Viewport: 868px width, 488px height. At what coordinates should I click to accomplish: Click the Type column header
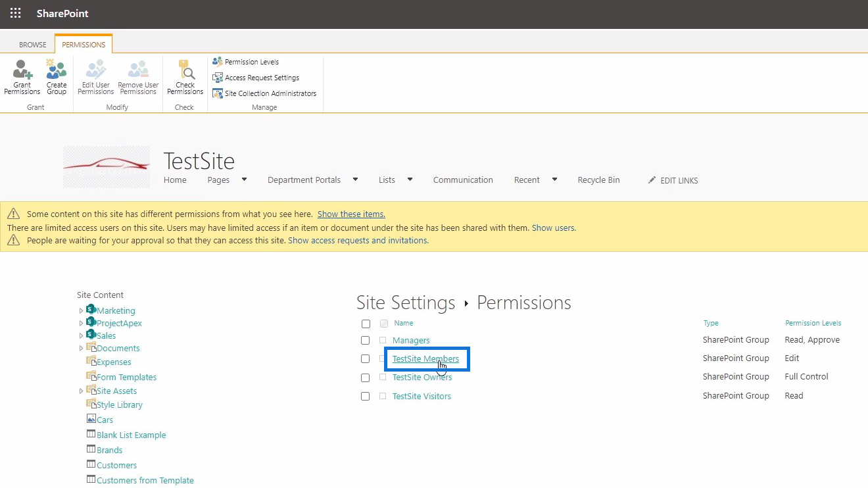(x=711, y=323)
